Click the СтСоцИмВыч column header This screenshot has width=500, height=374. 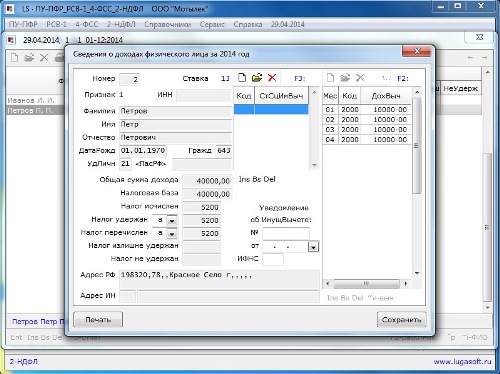(281, 96)
